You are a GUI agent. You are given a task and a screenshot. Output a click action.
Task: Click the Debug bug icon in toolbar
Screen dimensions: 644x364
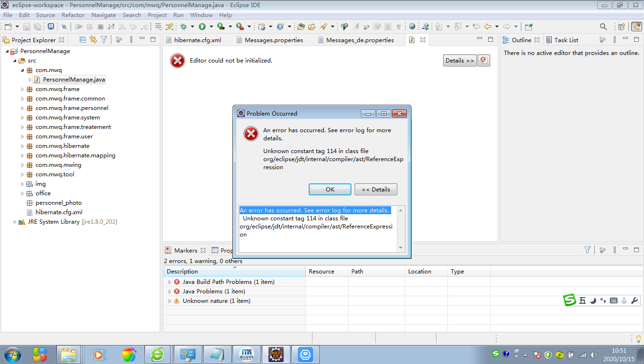click(x=183, y=27)
